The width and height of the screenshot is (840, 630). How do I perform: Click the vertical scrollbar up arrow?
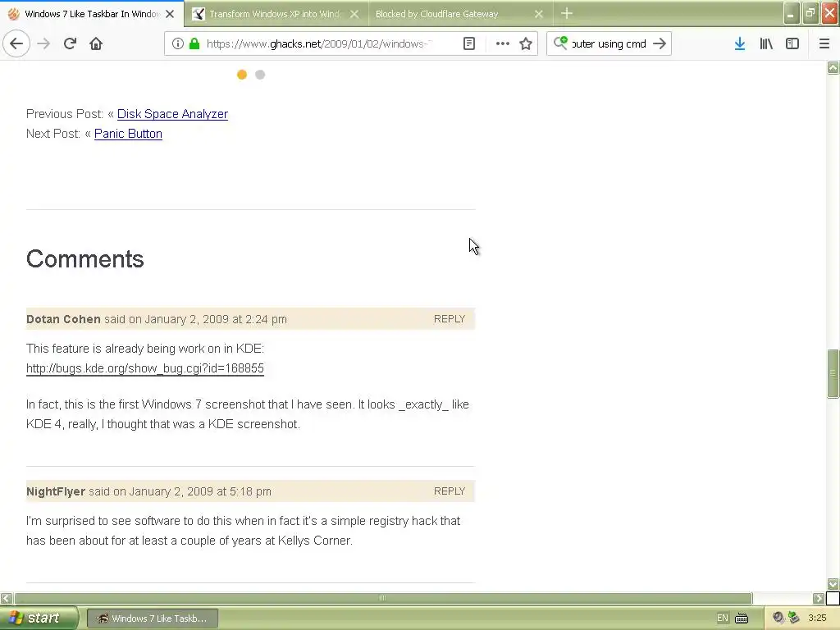833,67
